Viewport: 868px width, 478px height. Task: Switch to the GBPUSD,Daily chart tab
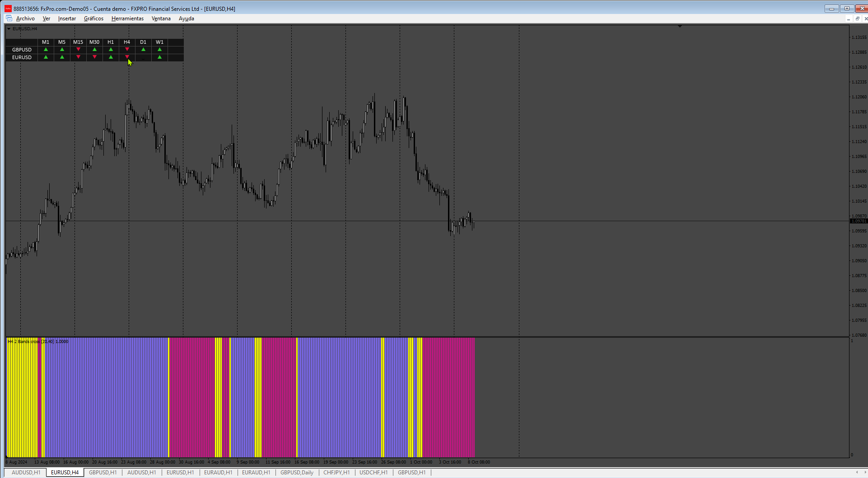tap(297, 473)
